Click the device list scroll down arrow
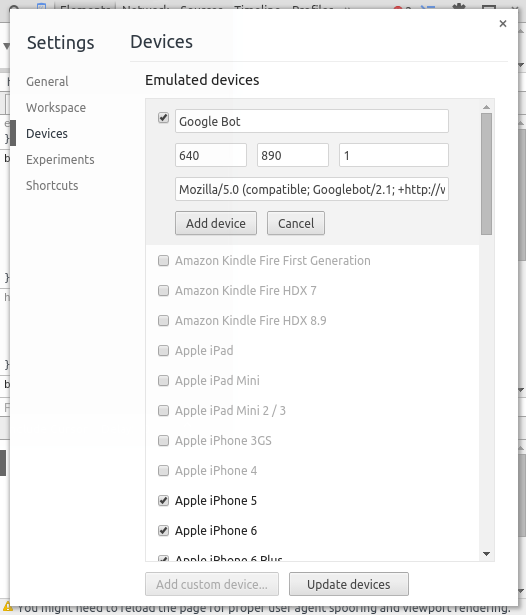 tap(486, 554)
